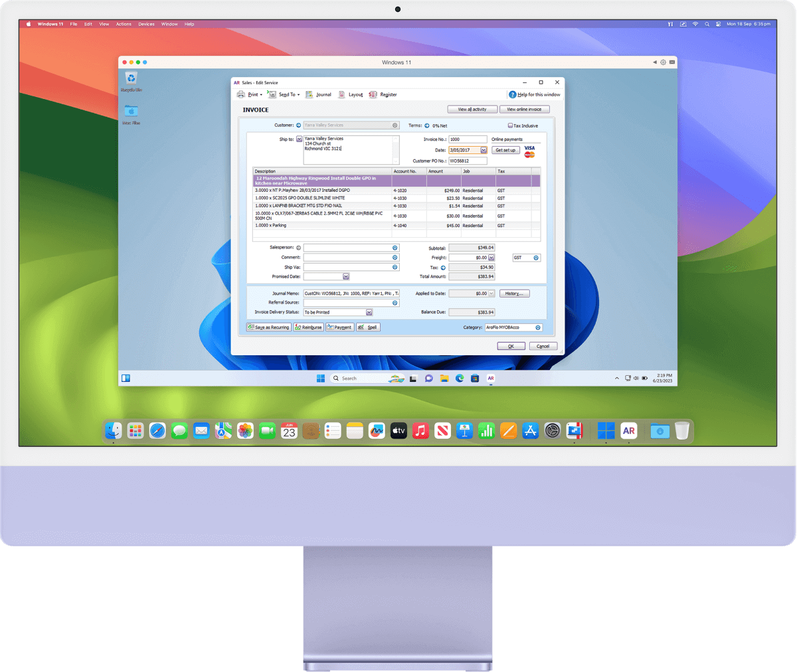Screen dimensions: 797x672
Task: Open the Devices menu in menu bar
Action: click(x=146, y=24)
